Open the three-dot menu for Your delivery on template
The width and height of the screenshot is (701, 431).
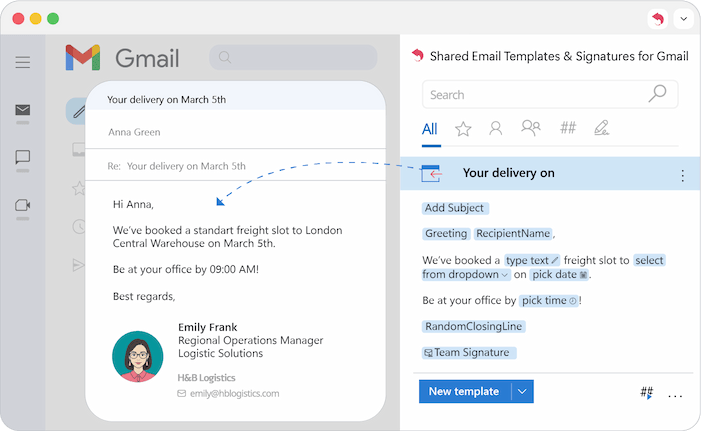pyautogui.click(x=683, y=176)
